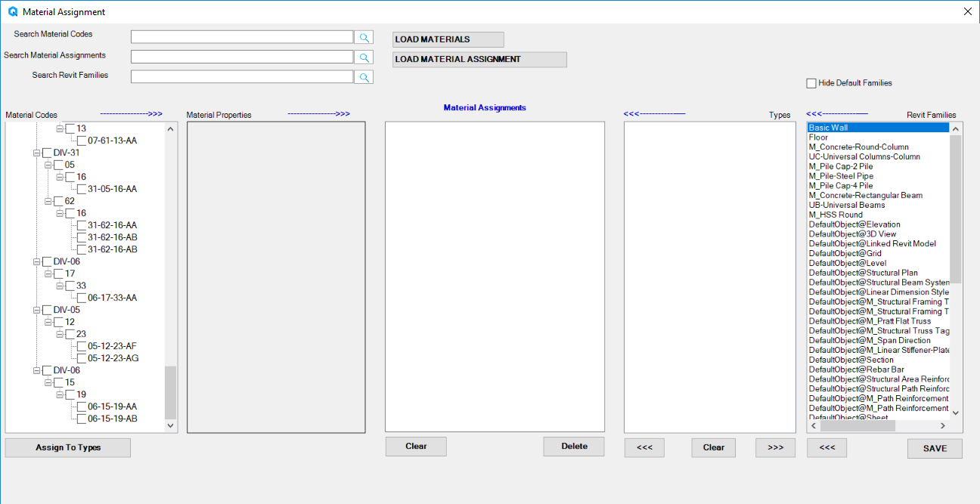The height and width of the screenshot is (504, 980).
Task: Tick the checkbox of node 62
Action: coord(59,201)
